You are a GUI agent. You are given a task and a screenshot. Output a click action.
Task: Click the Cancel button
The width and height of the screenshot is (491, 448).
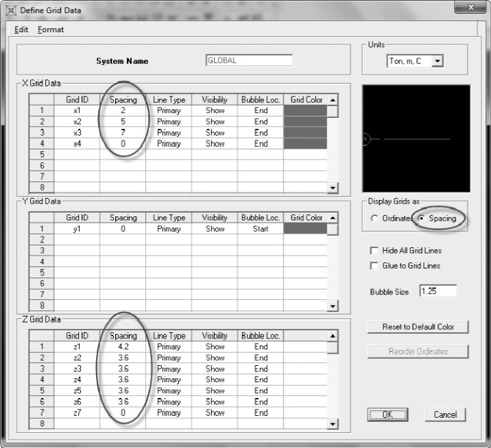click(445, 414)
